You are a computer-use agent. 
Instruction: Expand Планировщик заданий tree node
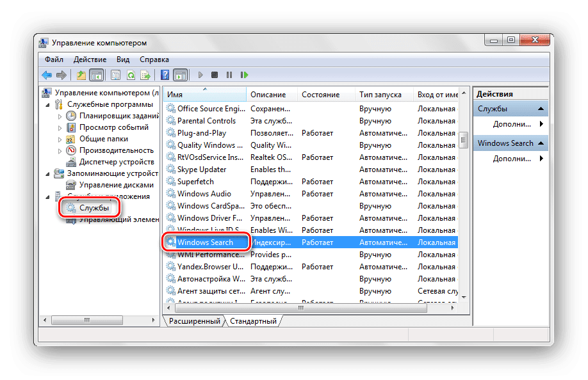tap(60, 116)
